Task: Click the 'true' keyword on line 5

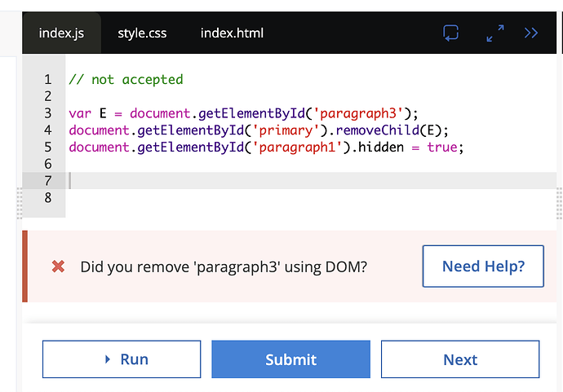Action: (x=442, y=147)
